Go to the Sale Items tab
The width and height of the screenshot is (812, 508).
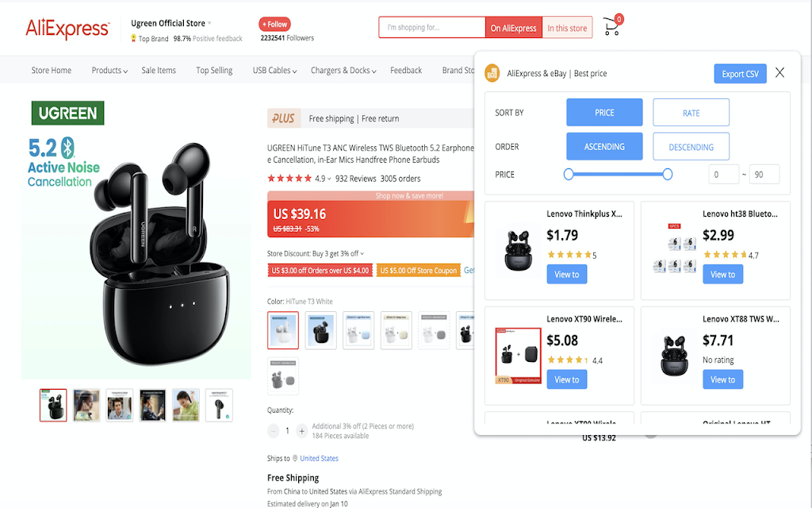tap(159, 71)
